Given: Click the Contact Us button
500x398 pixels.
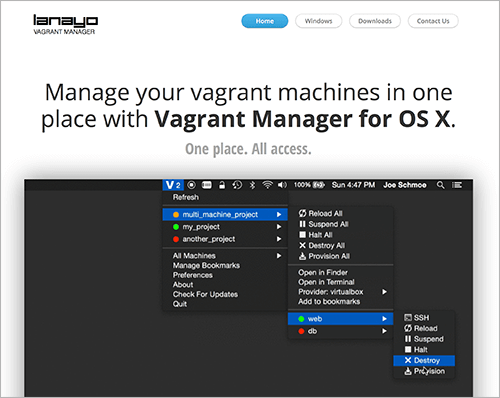Looking at the screenshot, I should (x=433, y=21).
